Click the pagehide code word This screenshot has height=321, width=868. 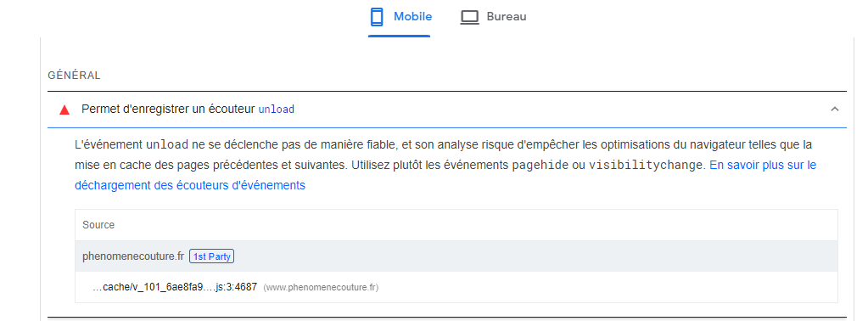tap(540, 166)
